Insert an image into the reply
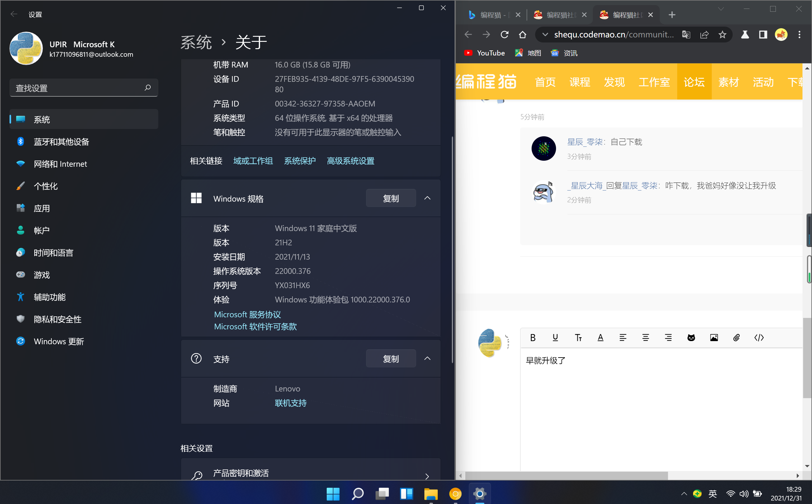Viewport: 812px width, 504px height. 714,338
